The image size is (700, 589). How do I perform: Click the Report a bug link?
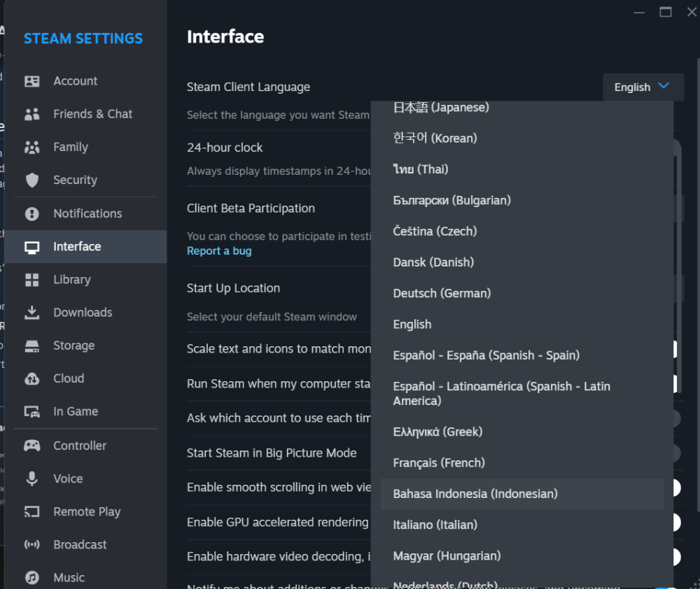coord(219,251)
